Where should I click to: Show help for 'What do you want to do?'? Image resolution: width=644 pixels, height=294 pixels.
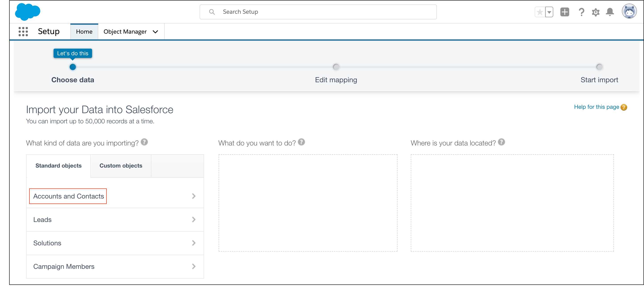coord(301,142)
